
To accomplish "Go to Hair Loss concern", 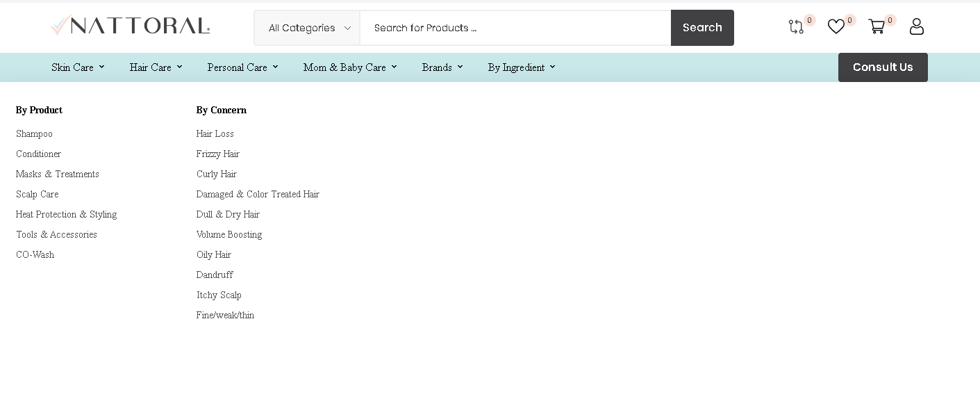I will coord(215,133).
